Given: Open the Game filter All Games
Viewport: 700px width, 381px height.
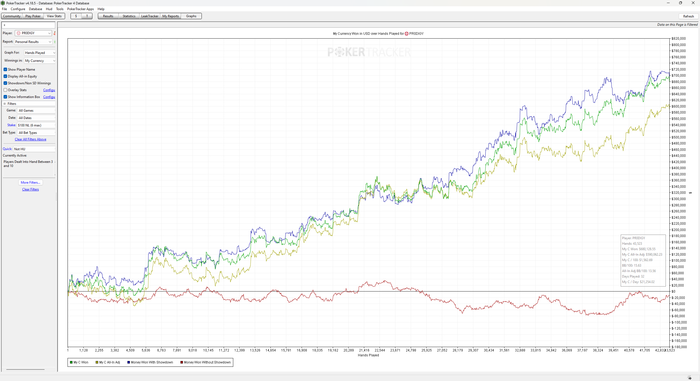Looking at the screenshot, I should click(36, 110).
